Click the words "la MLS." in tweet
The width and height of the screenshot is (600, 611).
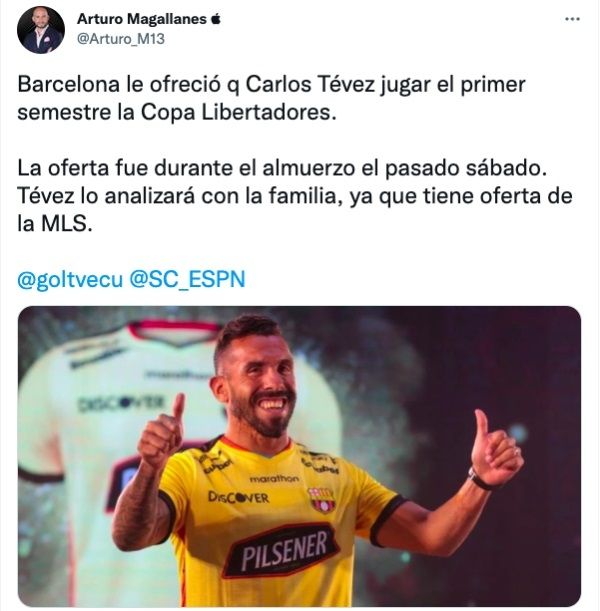point(55,224)
